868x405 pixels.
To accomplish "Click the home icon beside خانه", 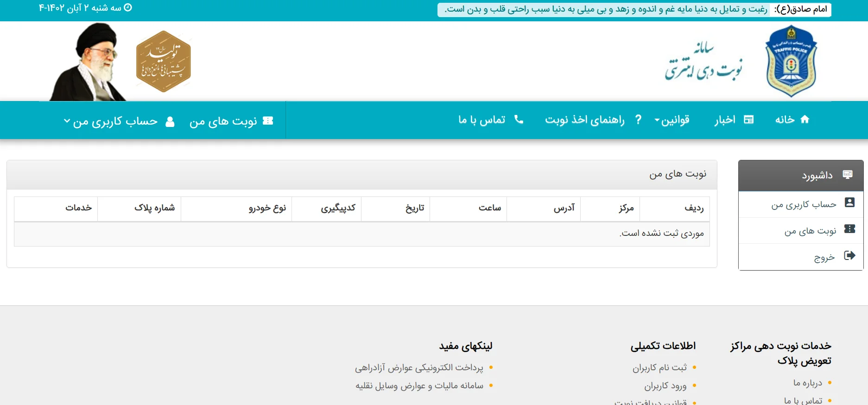I will coord(805,120).
